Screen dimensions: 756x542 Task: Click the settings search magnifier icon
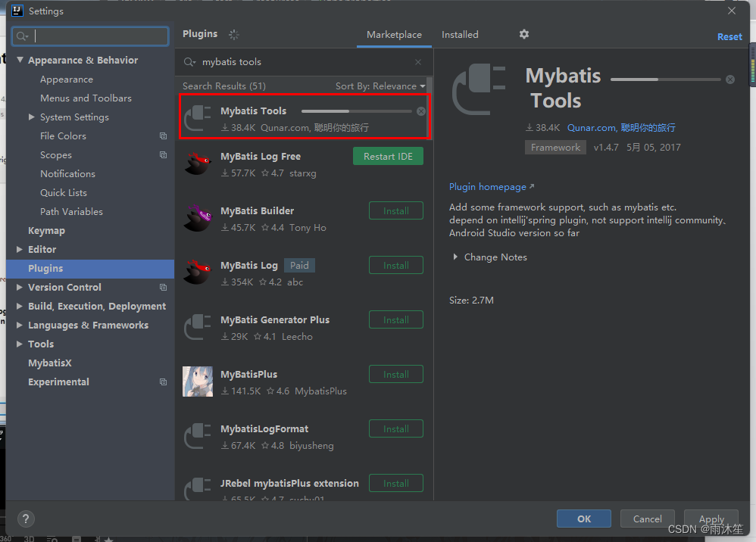(22, 36)
